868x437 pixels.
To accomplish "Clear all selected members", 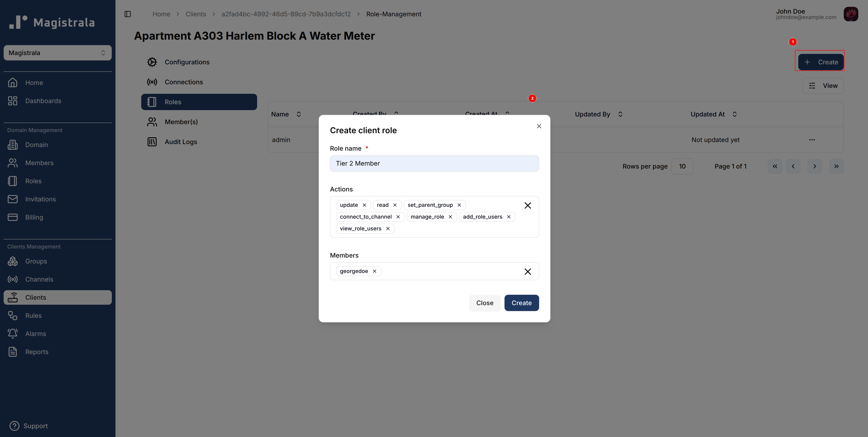I will [x=527, y=271].
